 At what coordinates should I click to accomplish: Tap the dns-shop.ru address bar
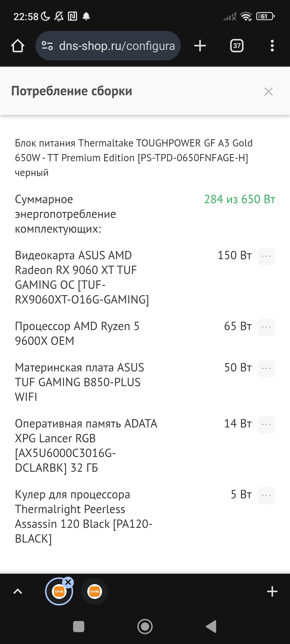[117, 46]
